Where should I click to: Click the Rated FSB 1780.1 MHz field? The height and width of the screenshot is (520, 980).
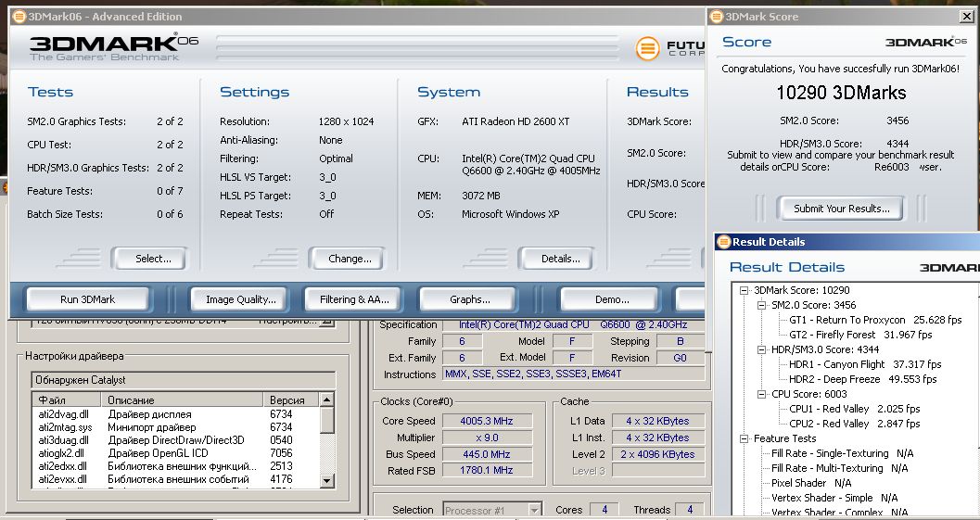point(487,471)
